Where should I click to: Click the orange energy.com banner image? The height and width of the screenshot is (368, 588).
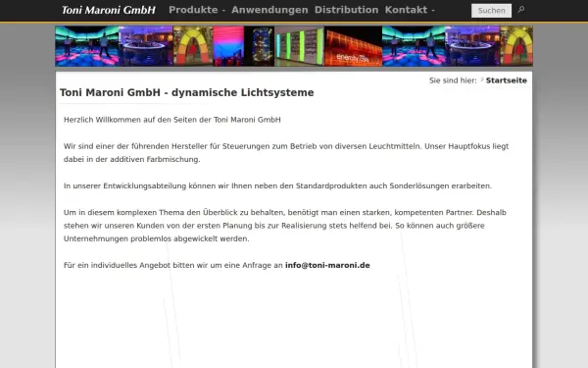tap(353, 46)
